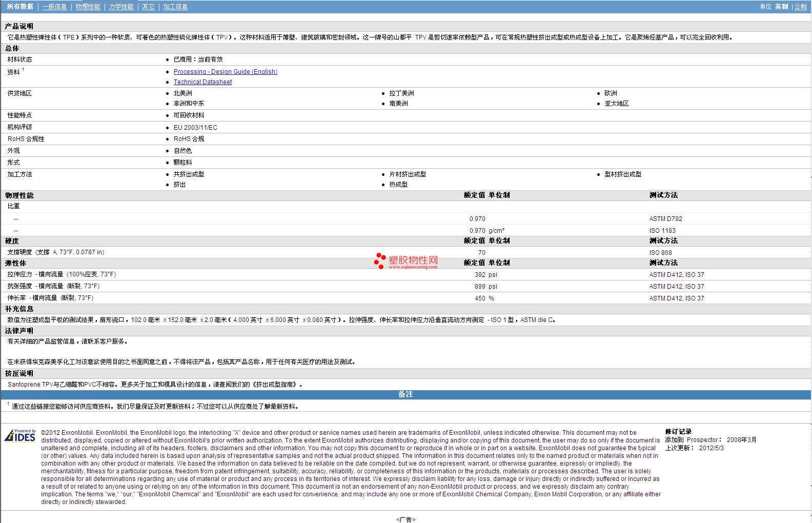Click the 添加到 Prospector 2008年3月 entry

(710, 440)
